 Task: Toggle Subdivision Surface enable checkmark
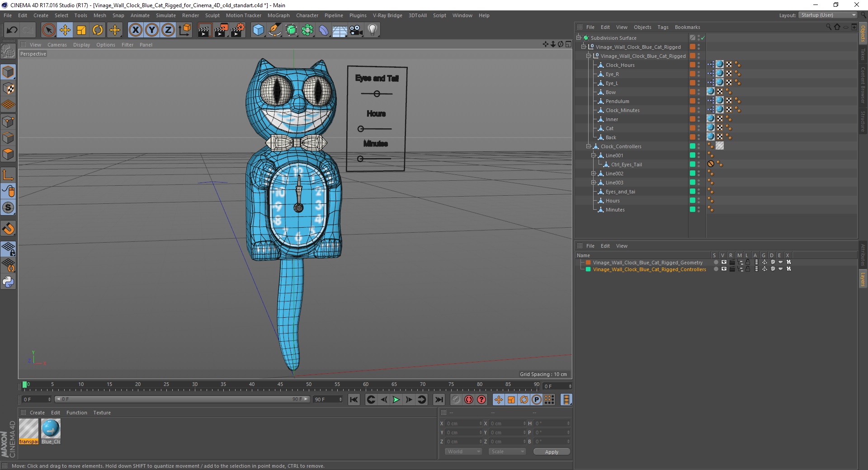(703, 38)
